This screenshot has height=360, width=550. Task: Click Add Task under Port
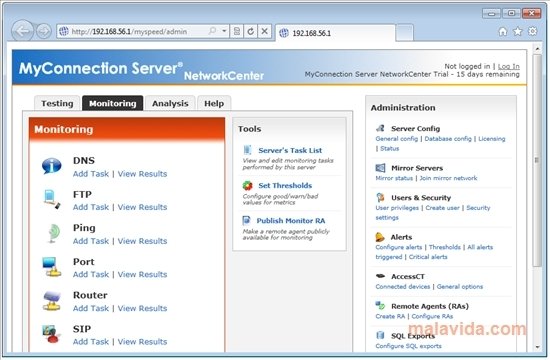(x=91, y=274)
